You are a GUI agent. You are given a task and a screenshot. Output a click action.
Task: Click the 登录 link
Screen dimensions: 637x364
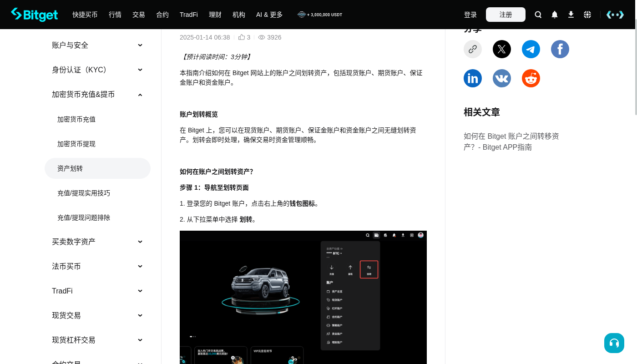click(x=470, y=15)
